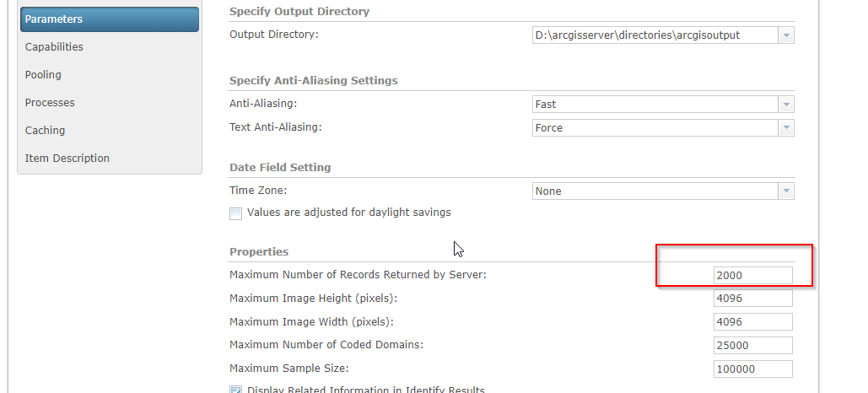This screenshot has width=868, height=393.
Task: Click the Anti-Aliasing value box showing Fast
Action: 654,105
